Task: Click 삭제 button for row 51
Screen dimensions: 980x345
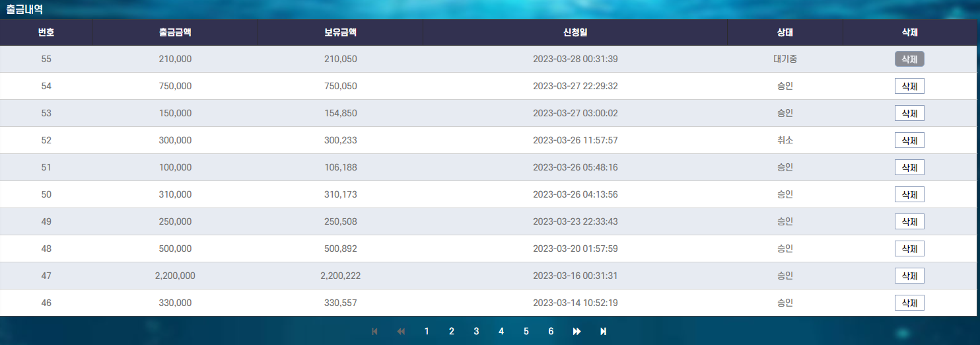Action: [x=909, y=167]
